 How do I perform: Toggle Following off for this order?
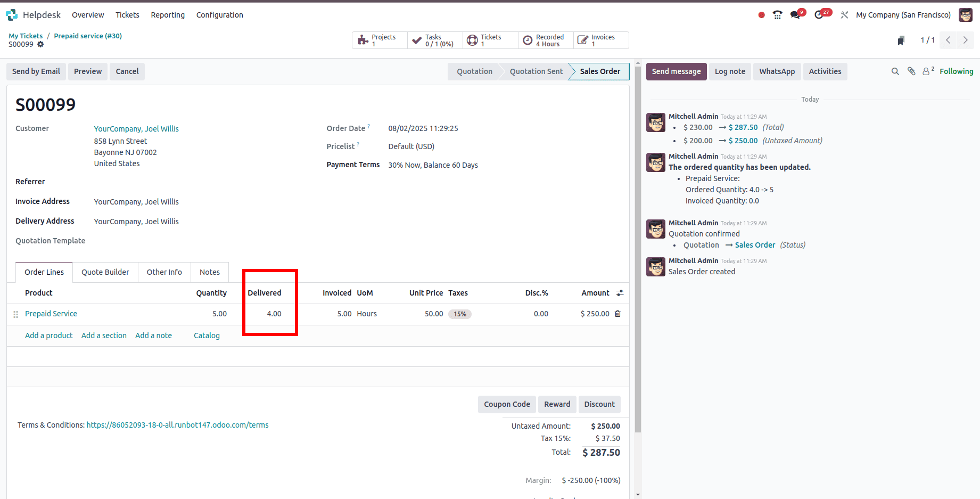956,71
